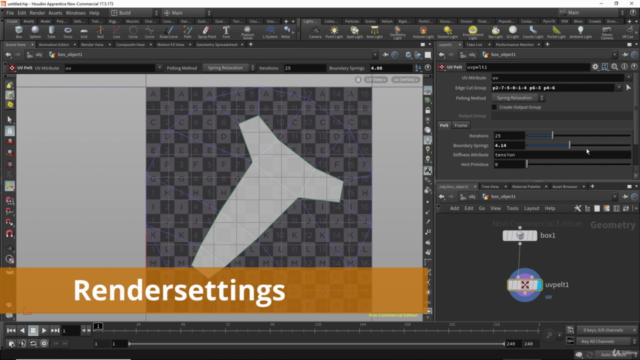Image resolution: width=640 pixels, height=360 pixels.
Task: Switch to Render View tab
Action: pos(92,44)
